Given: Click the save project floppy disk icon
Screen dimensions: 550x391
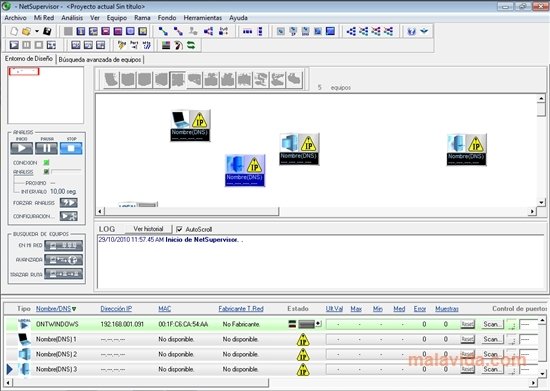Looking at the screenshot, I should pos(47,31).
